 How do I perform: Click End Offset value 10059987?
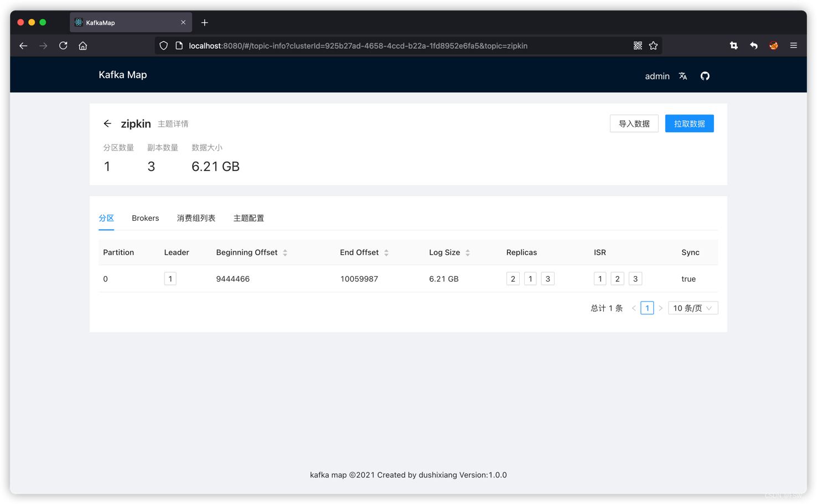click(359, 279)
